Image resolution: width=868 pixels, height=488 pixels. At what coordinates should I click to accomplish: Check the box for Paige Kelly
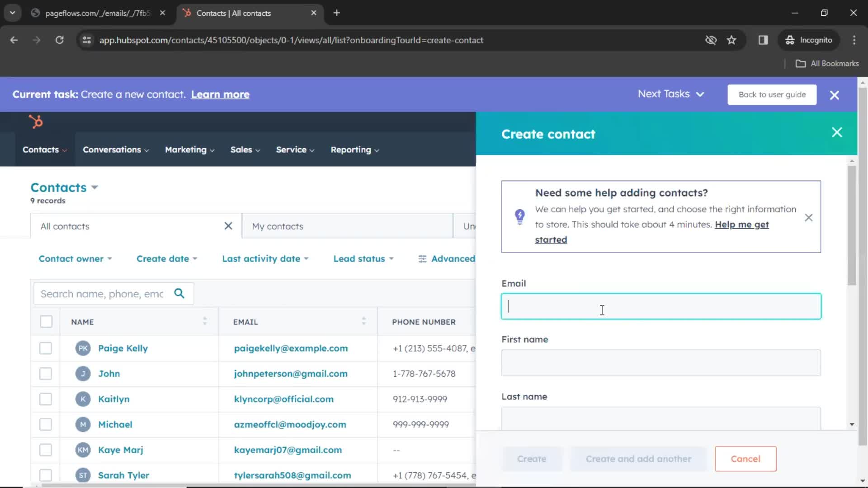(x=46, y=348)
